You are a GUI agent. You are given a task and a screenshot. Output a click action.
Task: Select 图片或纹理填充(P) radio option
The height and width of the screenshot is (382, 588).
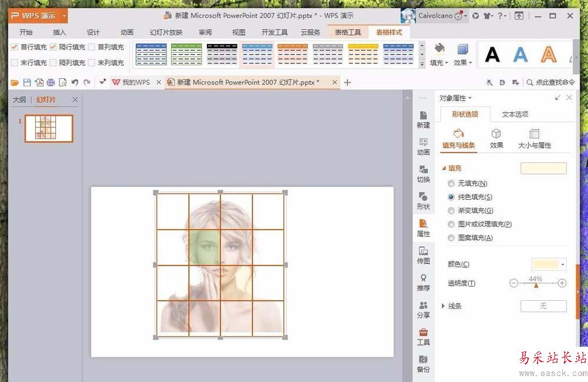click(x=451, y=224)
